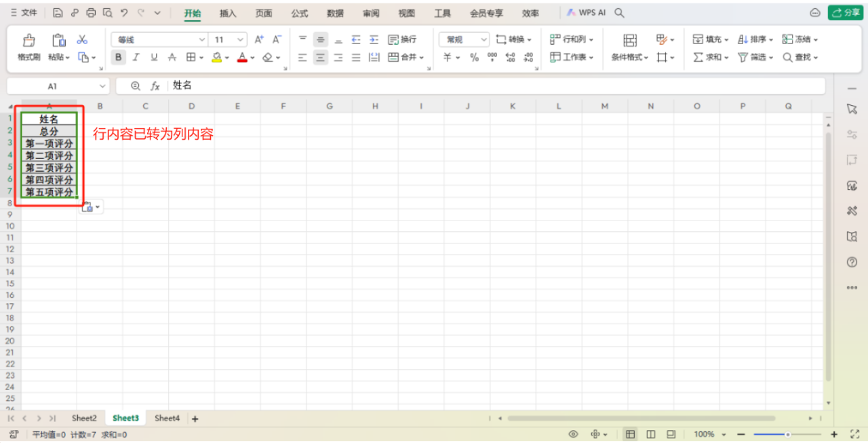The image size is (868, 443).
Task: Toggle center horizontal alignment
Action: pyautogui.click(x=321, y=58)
